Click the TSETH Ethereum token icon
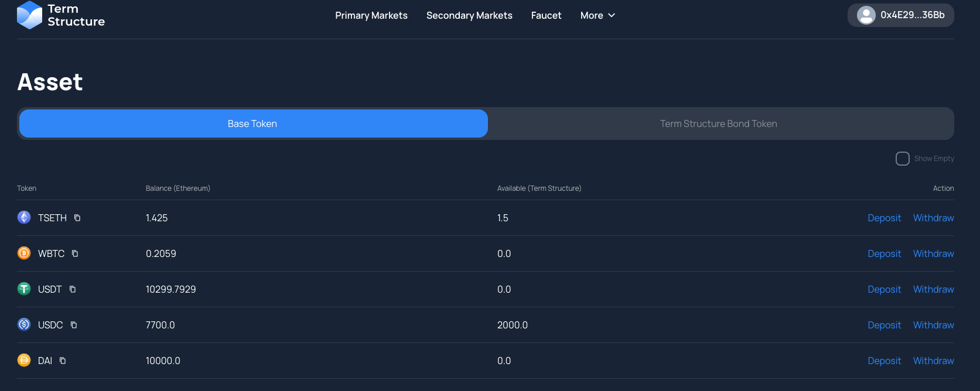The height and width of the screenshot is (391, 980). click(x=24, y=218)
